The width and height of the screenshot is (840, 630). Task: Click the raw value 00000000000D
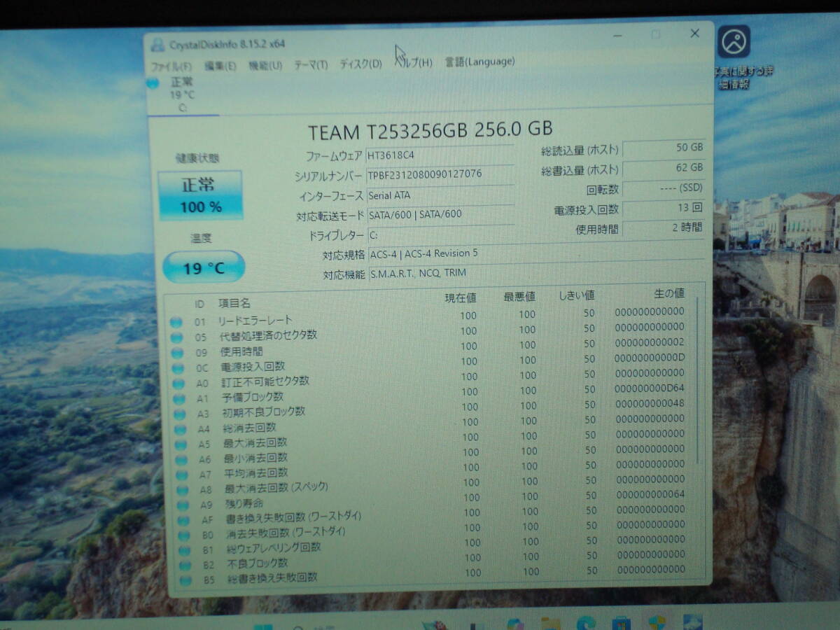pyautogui.click(x=650, y=358)
